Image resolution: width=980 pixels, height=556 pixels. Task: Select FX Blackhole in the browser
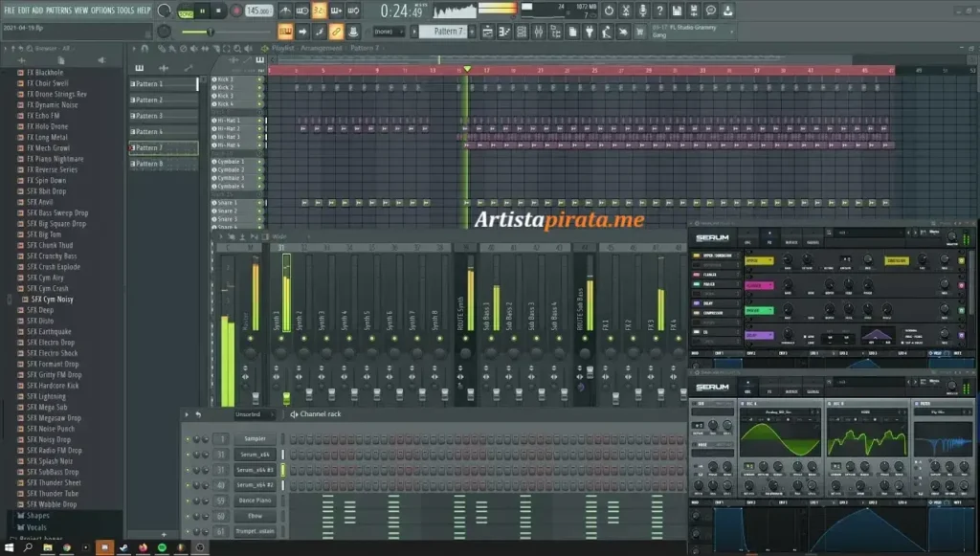[45, 73]
